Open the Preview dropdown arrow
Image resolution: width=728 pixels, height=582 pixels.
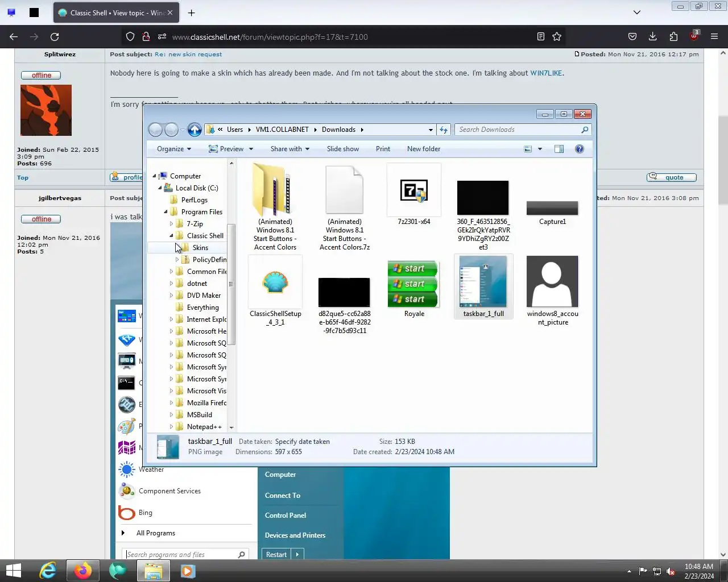point(251,149)
